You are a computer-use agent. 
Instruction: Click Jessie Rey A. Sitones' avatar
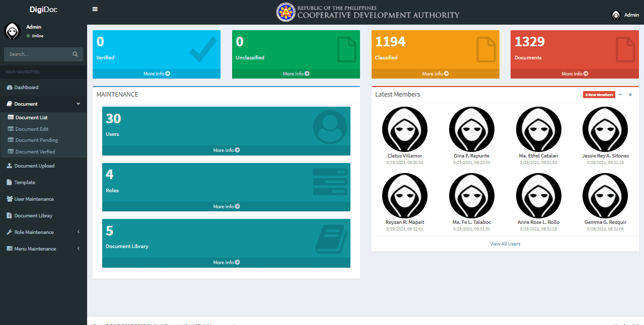(605, 129)
